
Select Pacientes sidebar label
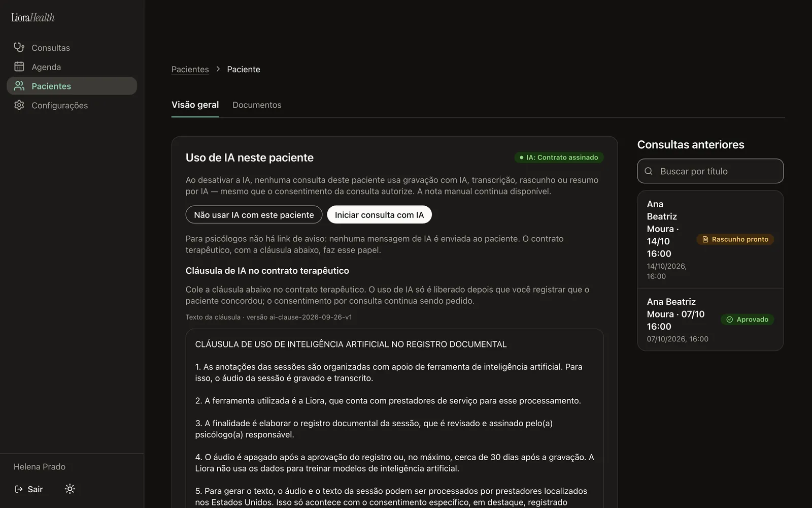[51, 86]
